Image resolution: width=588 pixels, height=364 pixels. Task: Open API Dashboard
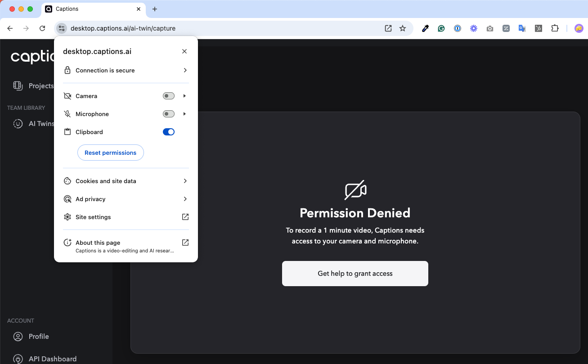(53, 359)
